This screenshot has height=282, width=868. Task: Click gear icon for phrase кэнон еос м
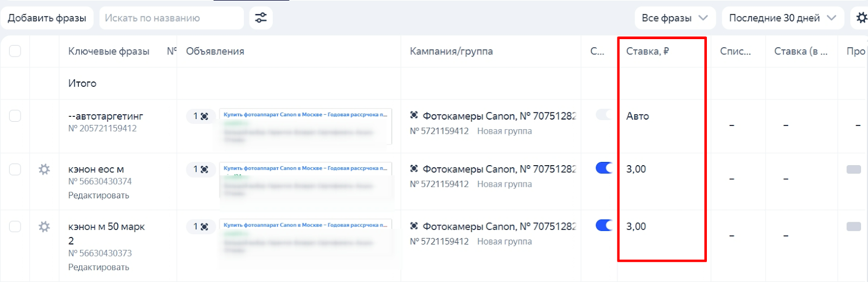tap(44, 170)
